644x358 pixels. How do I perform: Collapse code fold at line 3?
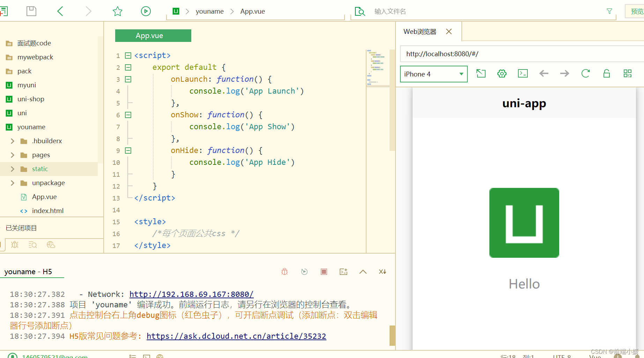pos(128,79)
